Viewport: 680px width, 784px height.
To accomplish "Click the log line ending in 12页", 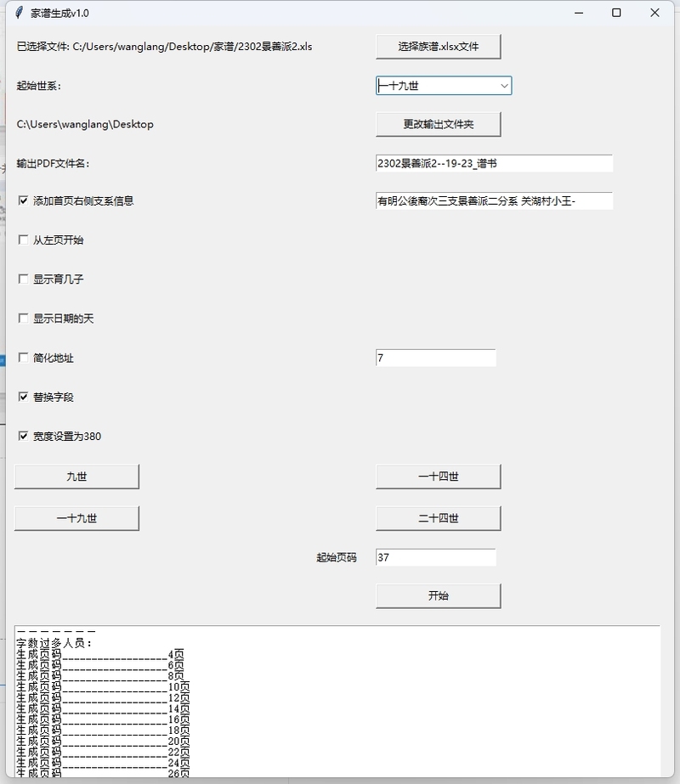I will (x=103, y=698).
